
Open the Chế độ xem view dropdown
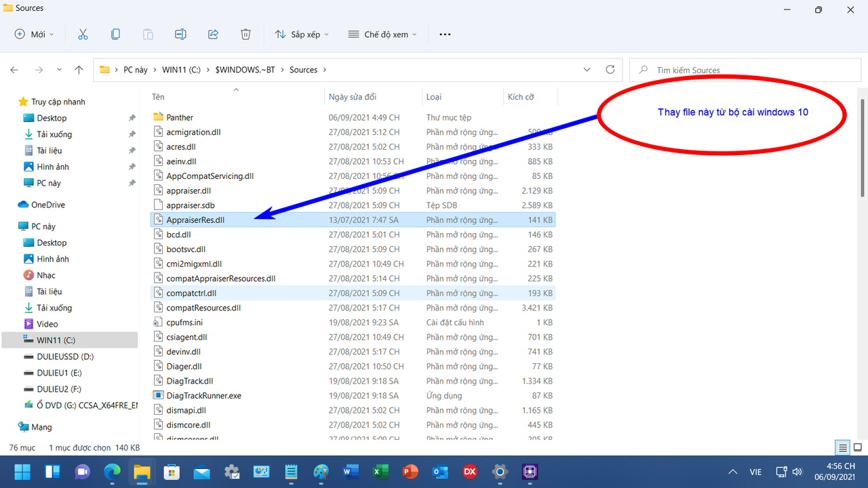[x=382, y=34]
